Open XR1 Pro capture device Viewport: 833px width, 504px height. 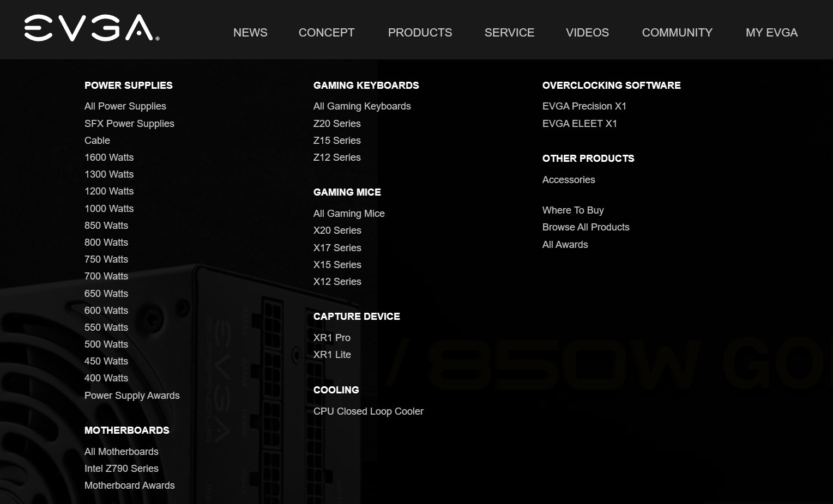point(332,338)
